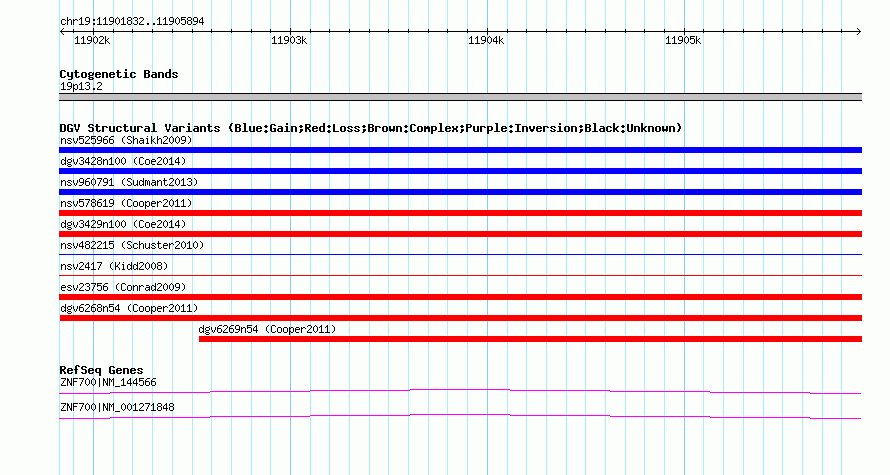Click the dgv6268n54 (Cooper2011) label
The width and height of the screenshot is (890, 475).
pos(129,308)
